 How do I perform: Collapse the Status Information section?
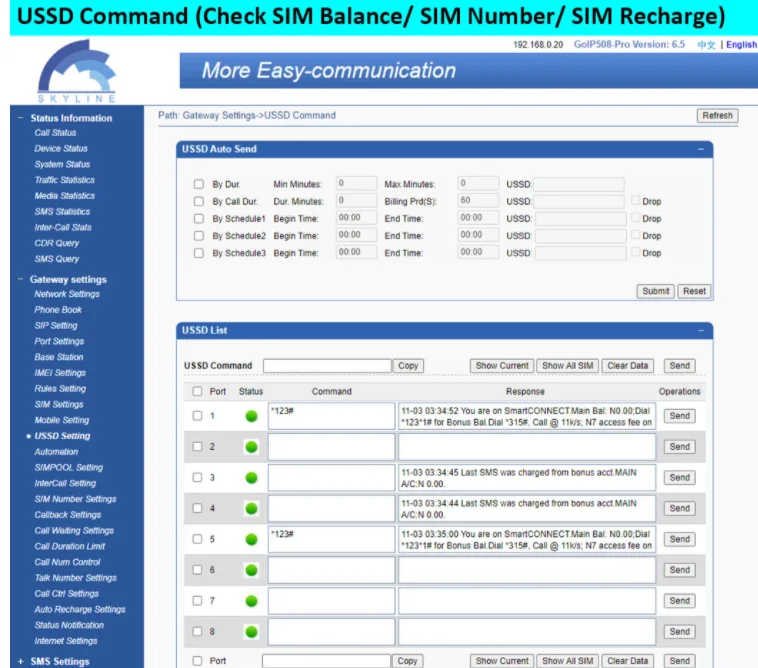(21, 118)
